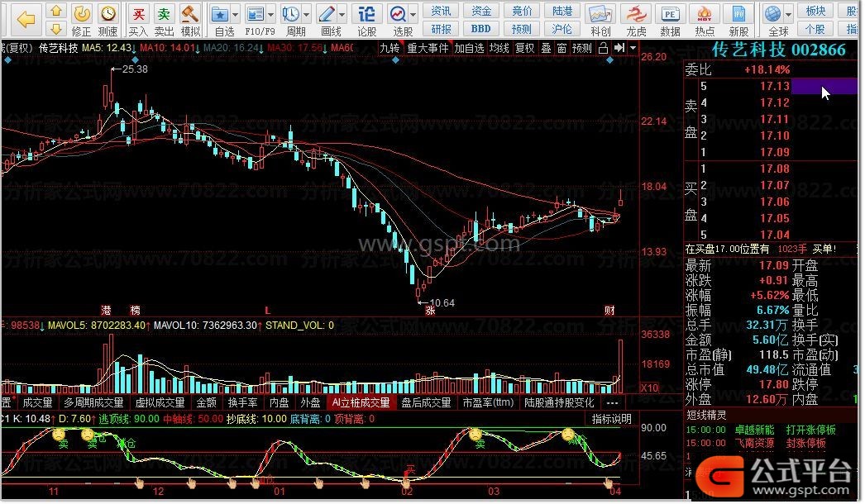
Task: Expand the 全球 dropdown arrow
Action: tap(789, 15)
